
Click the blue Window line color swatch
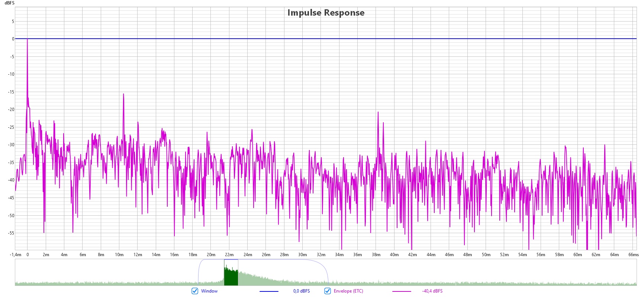(269, 291)
